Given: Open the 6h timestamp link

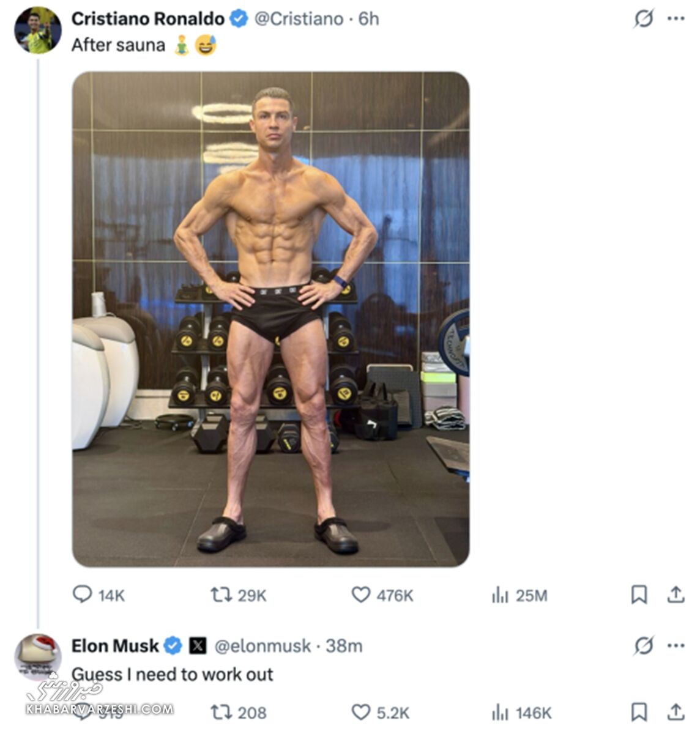Looking at the screenshot, I should point(368,19).
